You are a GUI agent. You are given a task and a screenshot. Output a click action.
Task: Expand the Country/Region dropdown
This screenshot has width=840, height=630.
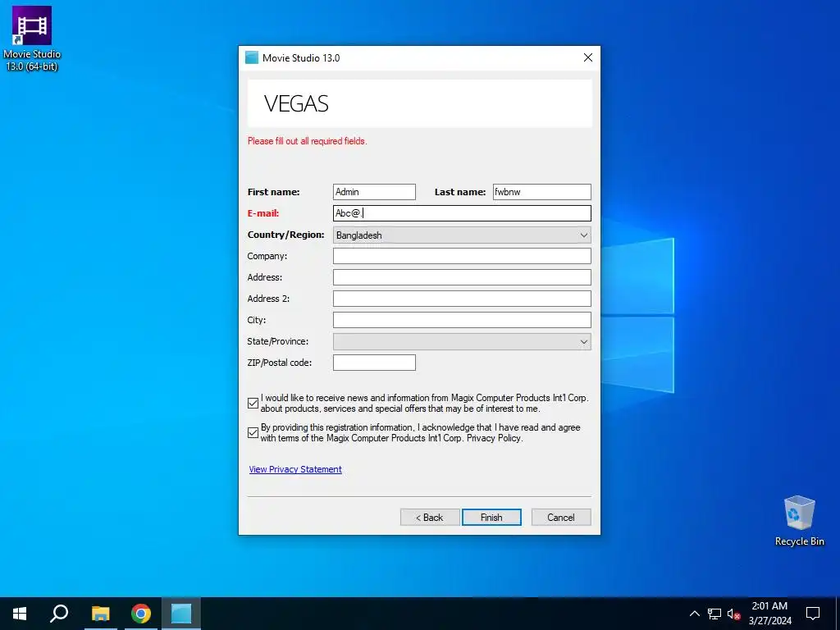462,235
